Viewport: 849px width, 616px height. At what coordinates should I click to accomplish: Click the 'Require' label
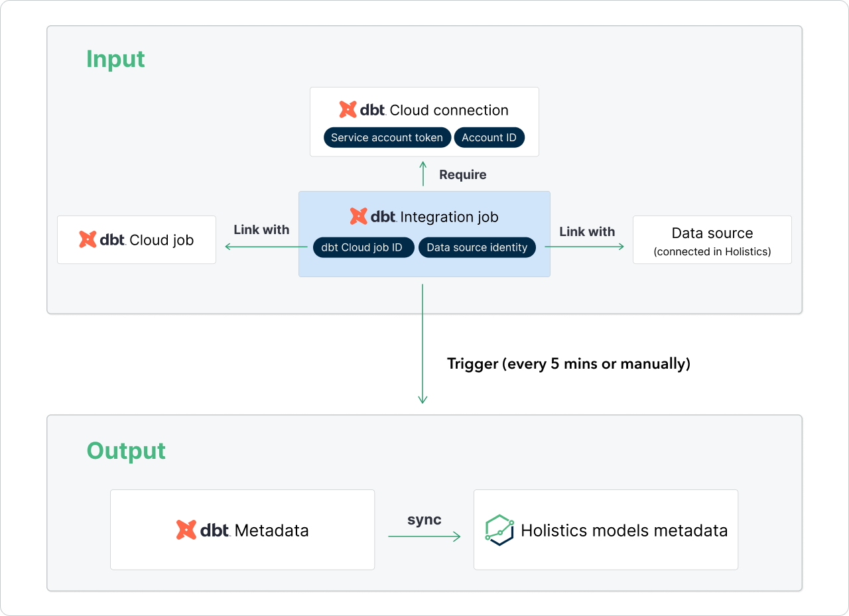[x=463, y=174]
